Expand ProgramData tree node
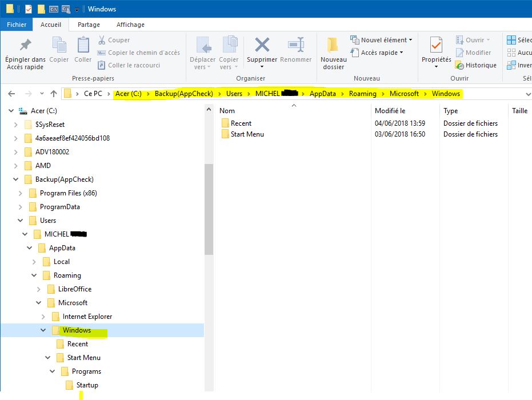532x400 pixels. [x=20, y=207]
